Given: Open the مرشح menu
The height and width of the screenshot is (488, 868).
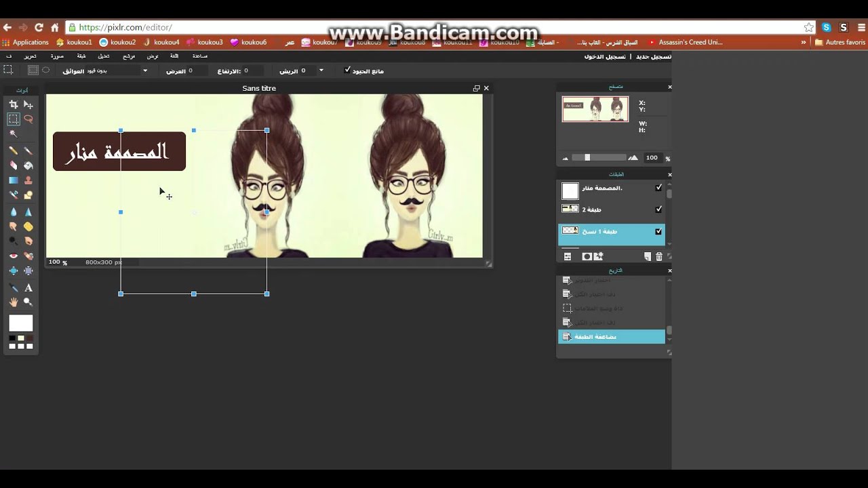Looking at the screenshot, I should 129,56.
